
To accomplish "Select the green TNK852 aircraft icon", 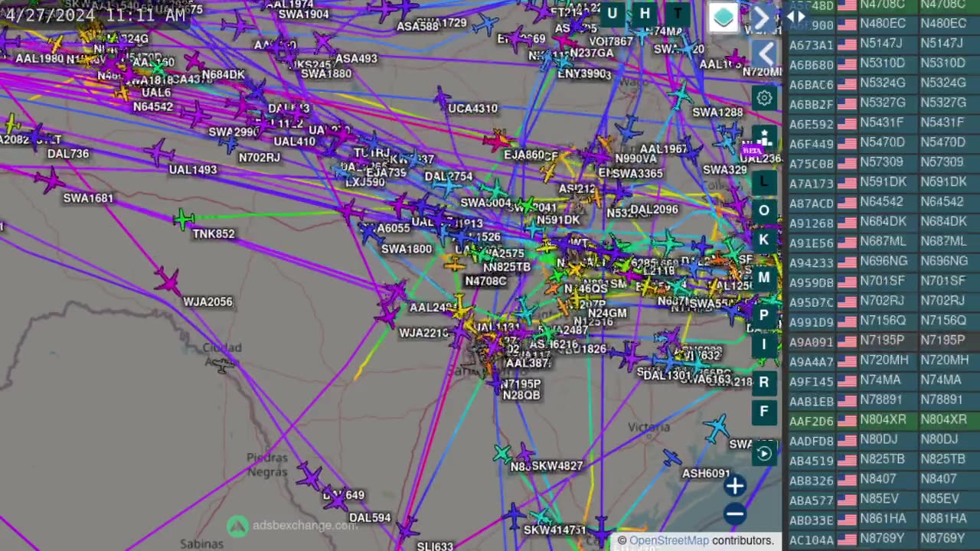I will pyautogui.click(x=184, y=220).
